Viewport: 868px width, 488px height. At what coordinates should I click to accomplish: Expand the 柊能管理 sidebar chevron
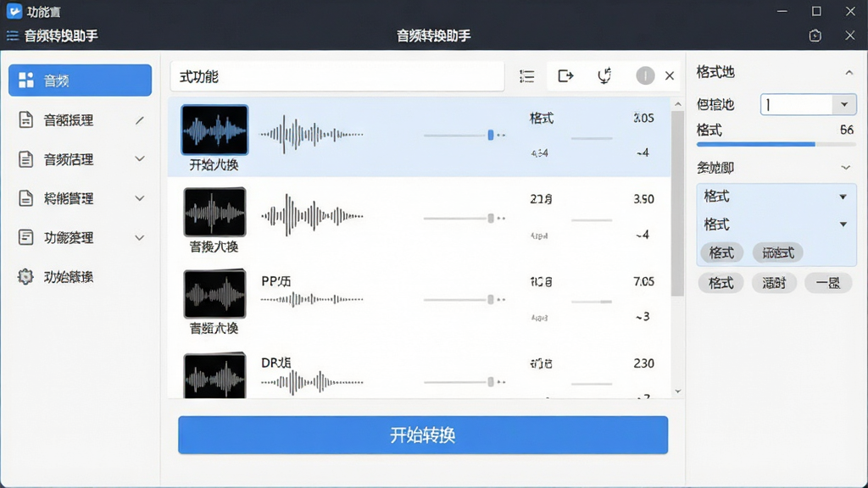tap(140, 198)
